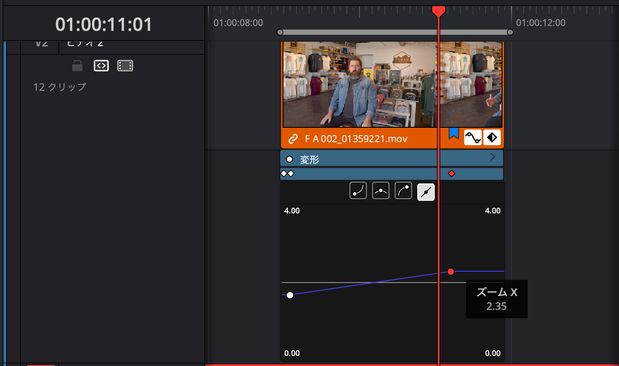The image size is (619, 366).
Task: Click the lower right 0.00 scale value
Action: [493, 353]
